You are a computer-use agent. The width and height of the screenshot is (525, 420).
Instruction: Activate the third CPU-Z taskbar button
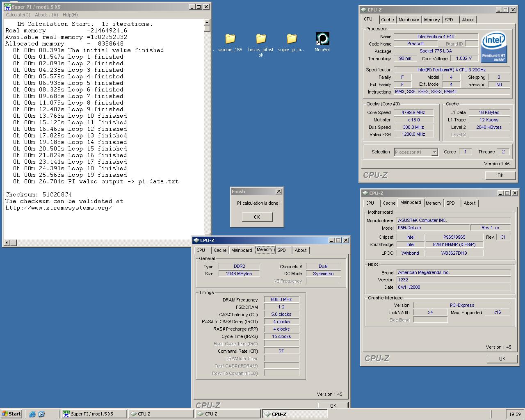[x=294, y=414]
